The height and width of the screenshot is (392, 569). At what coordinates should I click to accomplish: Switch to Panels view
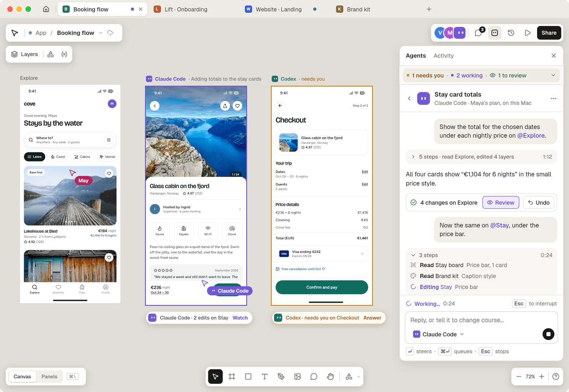coord(49,377)
